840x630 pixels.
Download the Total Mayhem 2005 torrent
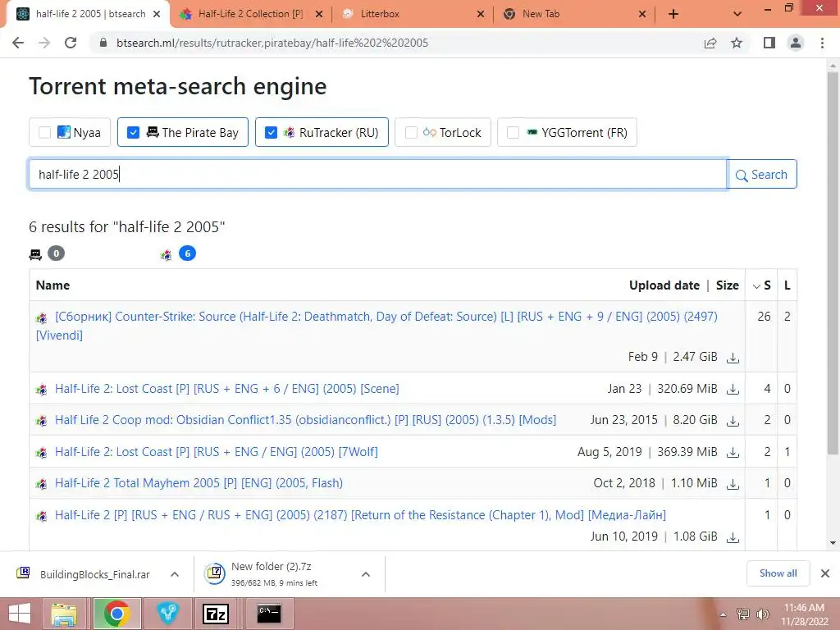point(733,484)
